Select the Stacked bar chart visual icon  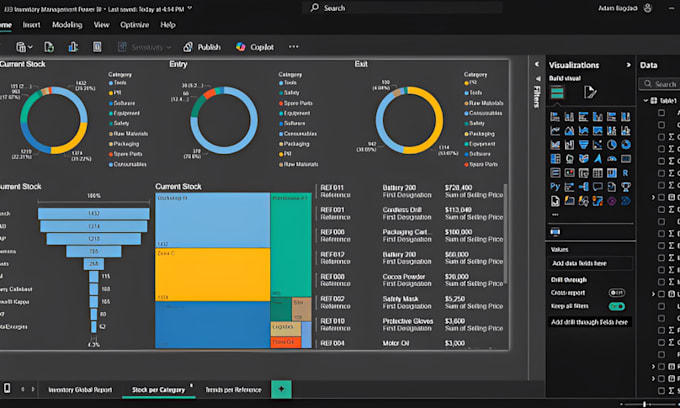[x=555, y=117]
